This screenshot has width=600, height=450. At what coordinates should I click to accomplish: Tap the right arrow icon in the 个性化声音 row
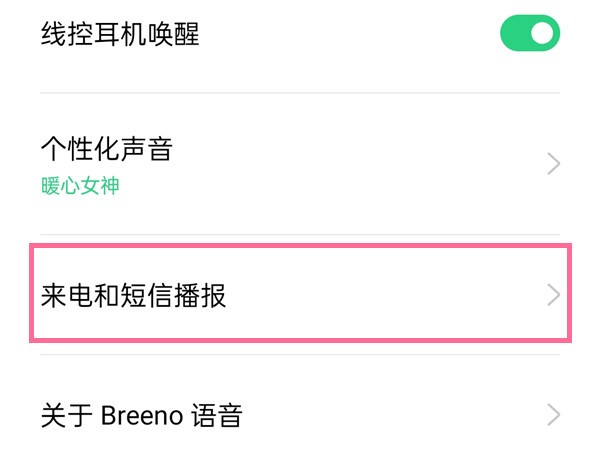[554, 165]
